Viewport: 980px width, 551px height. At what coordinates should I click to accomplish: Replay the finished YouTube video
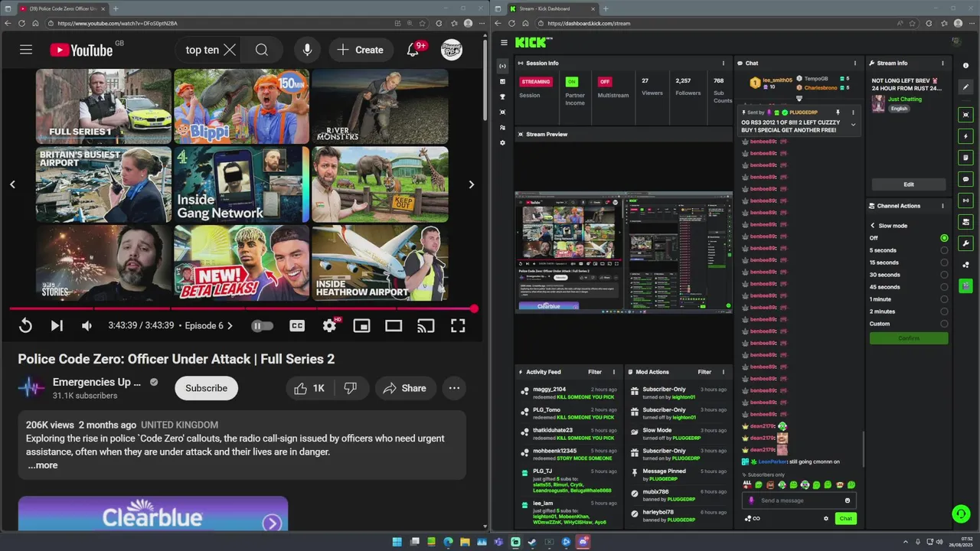point(25,325)
